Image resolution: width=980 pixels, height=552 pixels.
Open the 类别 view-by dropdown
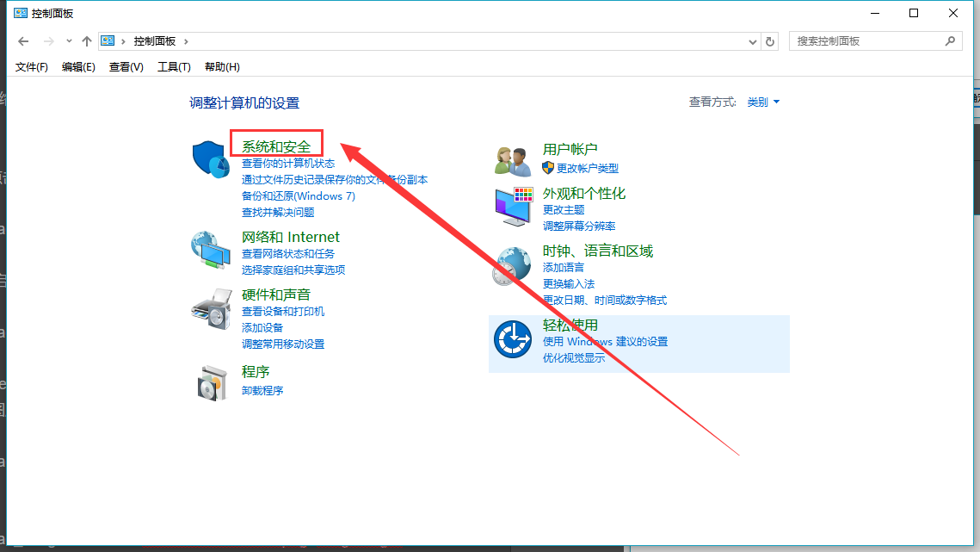pos(763,102)
